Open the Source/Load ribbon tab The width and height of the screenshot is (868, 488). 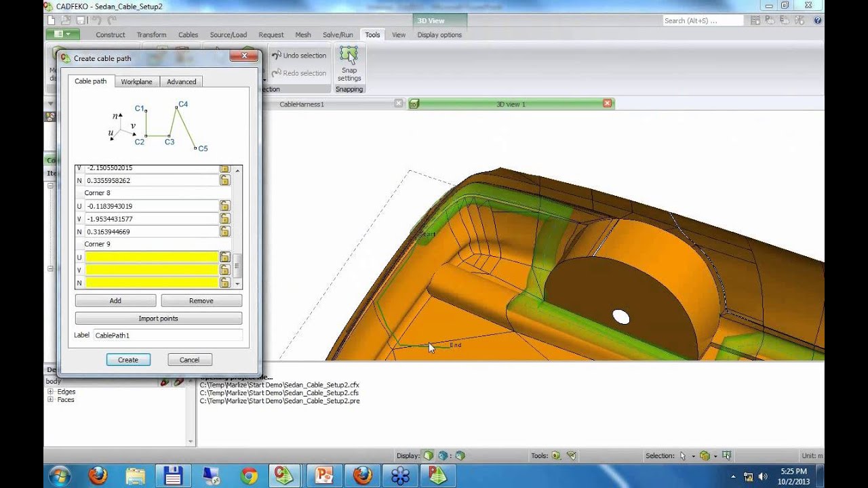(x=228, y=35)
